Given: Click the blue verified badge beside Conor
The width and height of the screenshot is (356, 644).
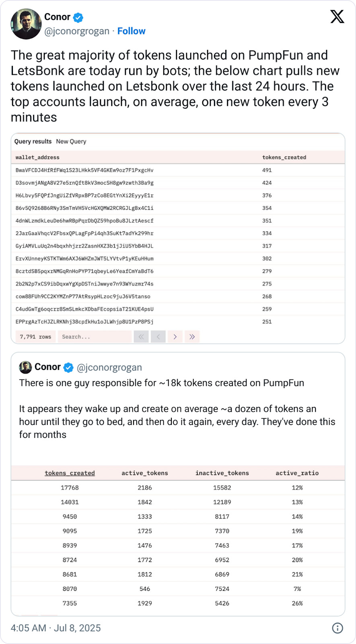Looking at the screenshot, I should click(78, 17).
